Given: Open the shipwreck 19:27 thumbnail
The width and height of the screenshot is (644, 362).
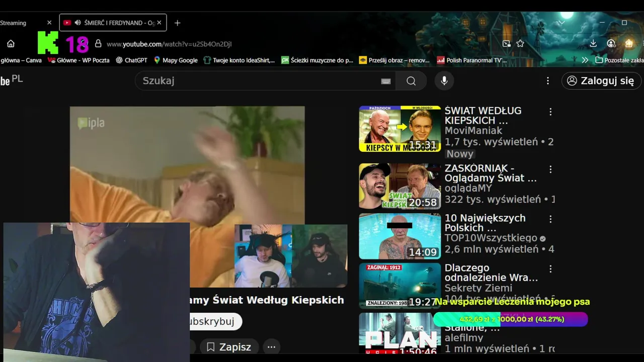Looking at the screenshot, I should click(x=400, y=286).
